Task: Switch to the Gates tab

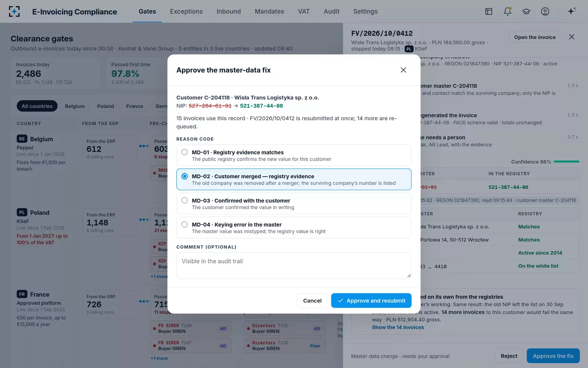Action: click(x=147, y=11)
